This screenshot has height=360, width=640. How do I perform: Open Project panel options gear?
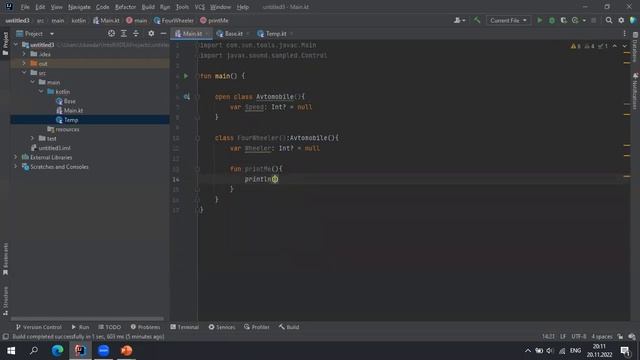click(x=151, y=33)
